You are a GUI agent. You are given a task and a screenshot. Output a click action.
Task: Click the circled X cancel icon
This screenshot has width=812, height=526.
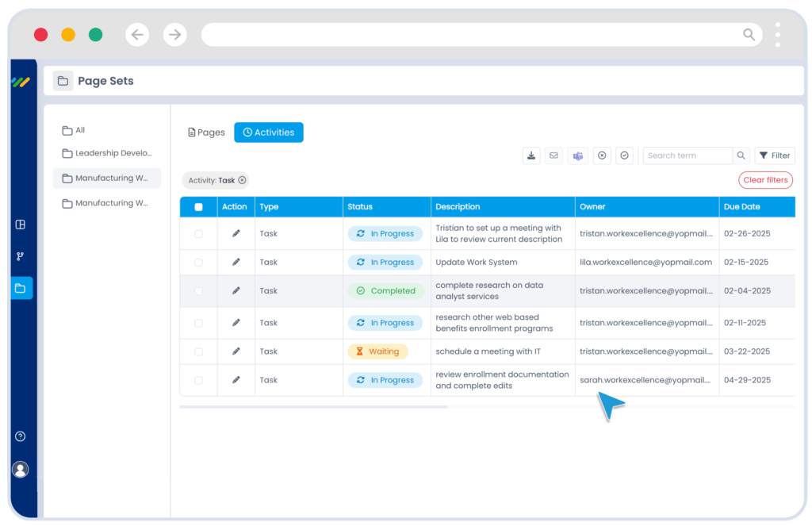point(602,155)
